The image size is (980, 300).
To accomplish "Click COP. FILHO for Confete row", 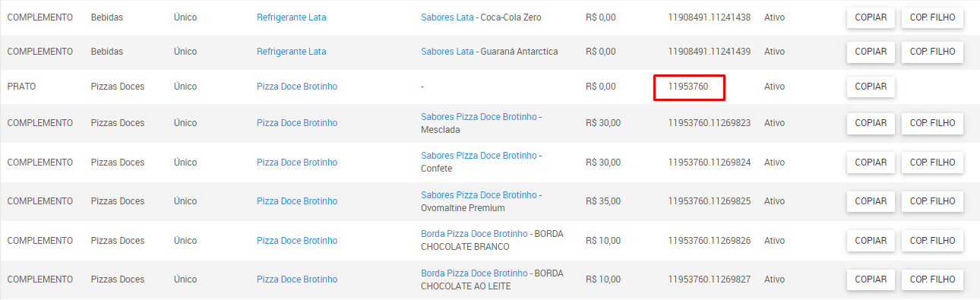I will coord(932,163).
